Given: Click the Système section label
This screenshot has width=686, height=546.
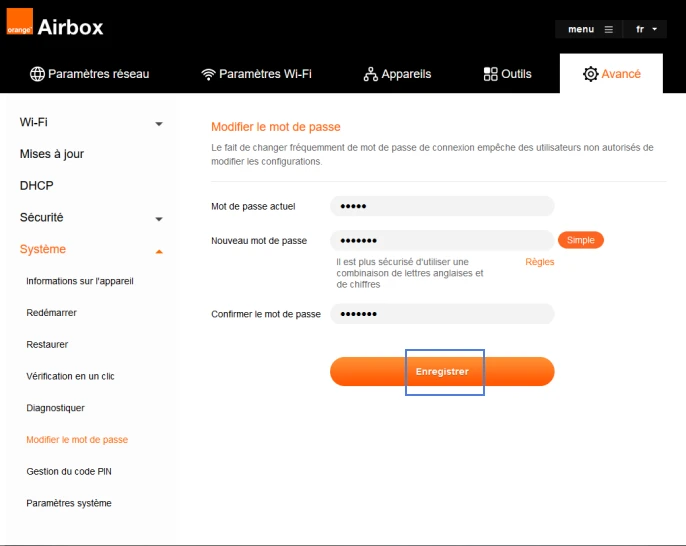Looking at the screenshot, I should [42, 249].
